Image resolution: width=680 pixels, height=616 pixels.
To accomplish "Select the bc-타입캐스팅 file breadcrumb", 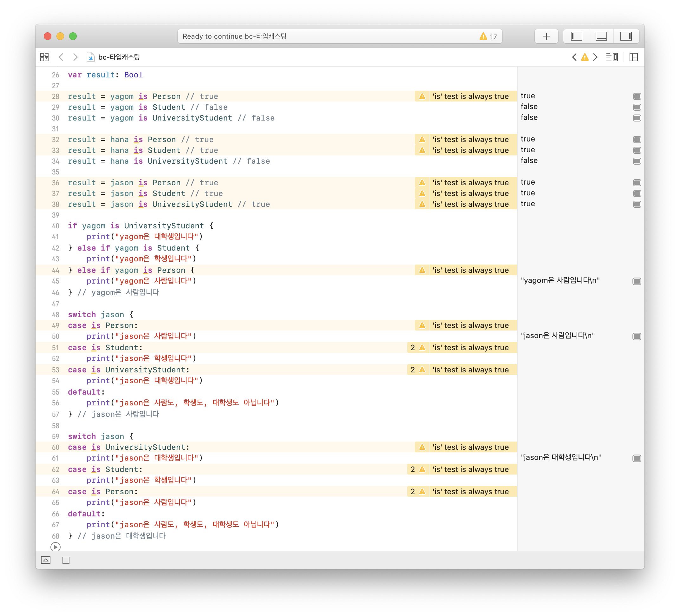I will pos(119,57).
